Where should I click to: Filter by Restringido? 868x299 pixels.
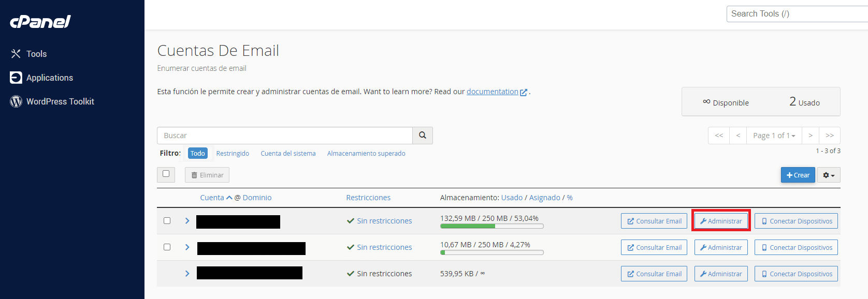pyautogui.click(x=233, y=154)
